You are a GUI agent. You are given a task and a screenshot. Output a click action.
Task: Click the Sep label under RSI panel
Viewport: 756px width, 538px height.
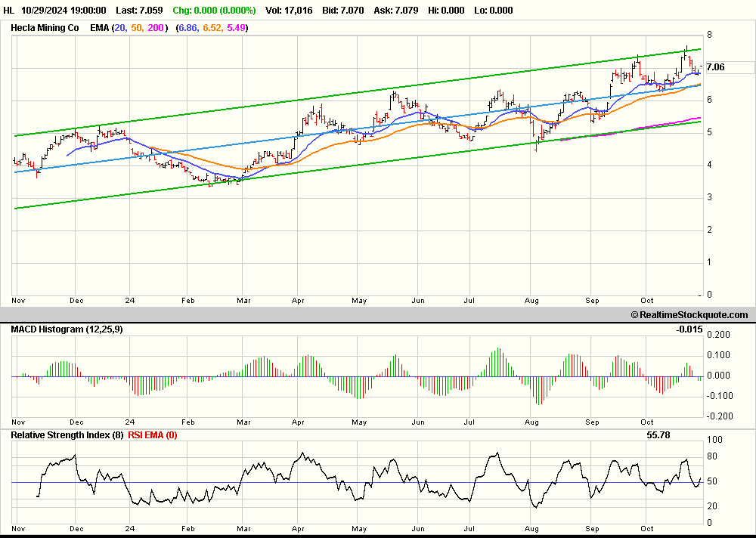[x=593, y=530]
